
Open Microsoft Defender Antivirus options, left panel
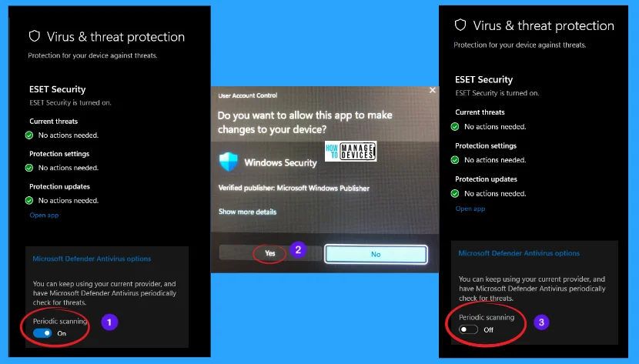click(x=92, y=259)
